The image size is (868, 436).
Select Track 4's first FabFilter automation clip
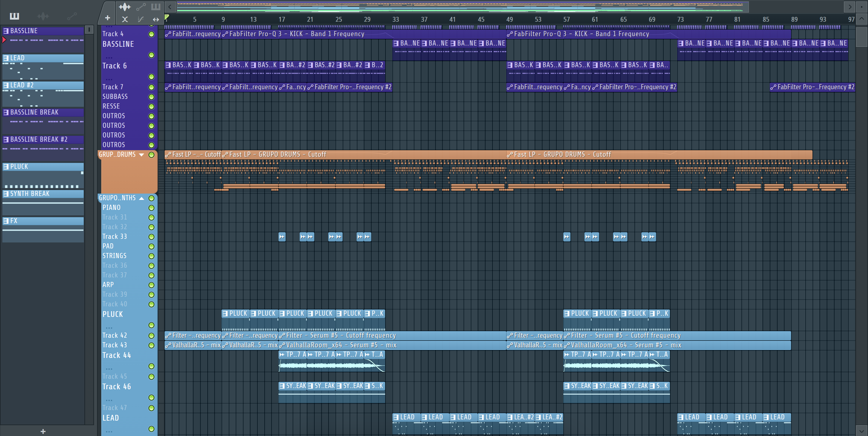point(193,34)
